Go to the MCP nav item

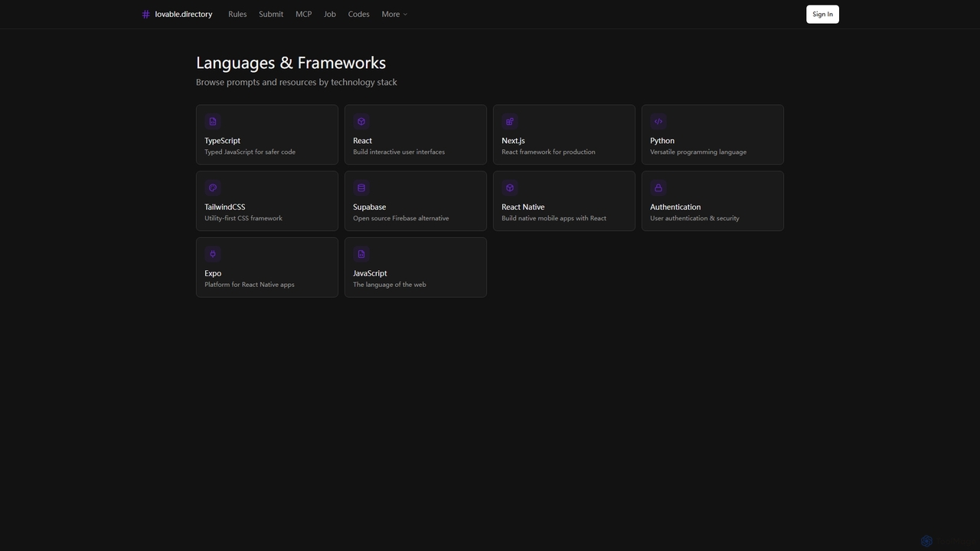(x=303, y=15)
